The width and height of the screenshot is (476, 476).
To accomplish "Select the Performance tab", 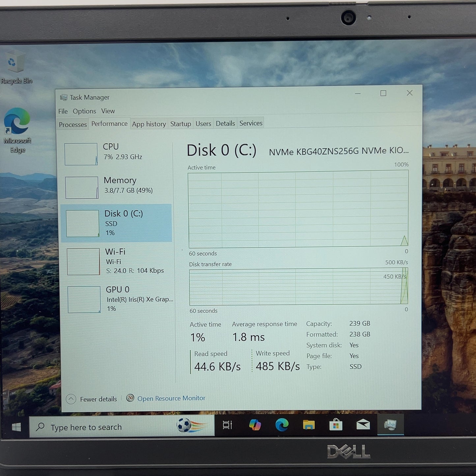I will pos(109,124).
